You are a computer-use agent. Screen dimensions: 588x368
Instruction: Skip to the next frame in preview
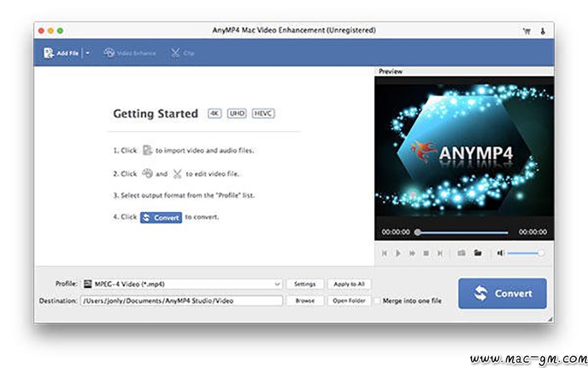[440, 253]
